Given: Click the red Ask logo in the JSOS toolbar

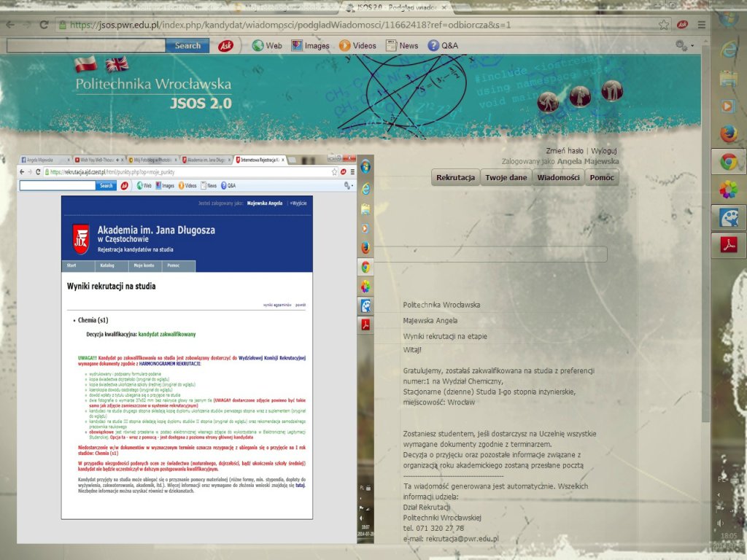Looking at the screenshot, I should coord(226,46).
